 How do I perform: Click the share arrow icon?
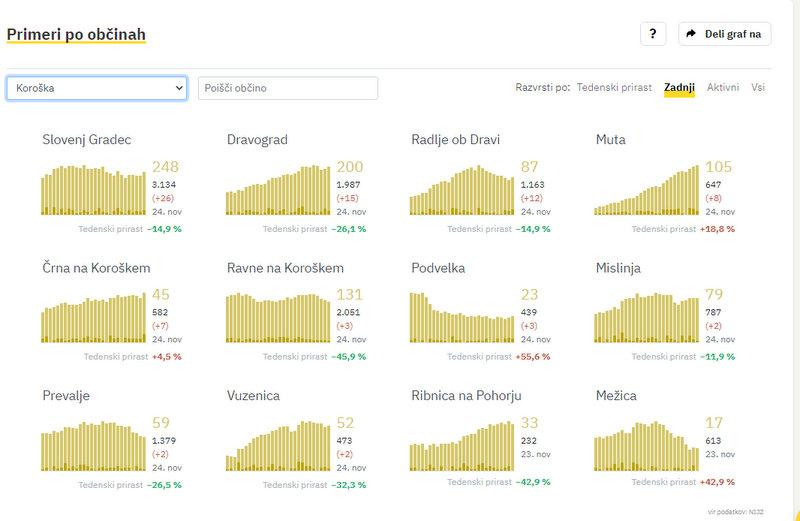point(691,34)
